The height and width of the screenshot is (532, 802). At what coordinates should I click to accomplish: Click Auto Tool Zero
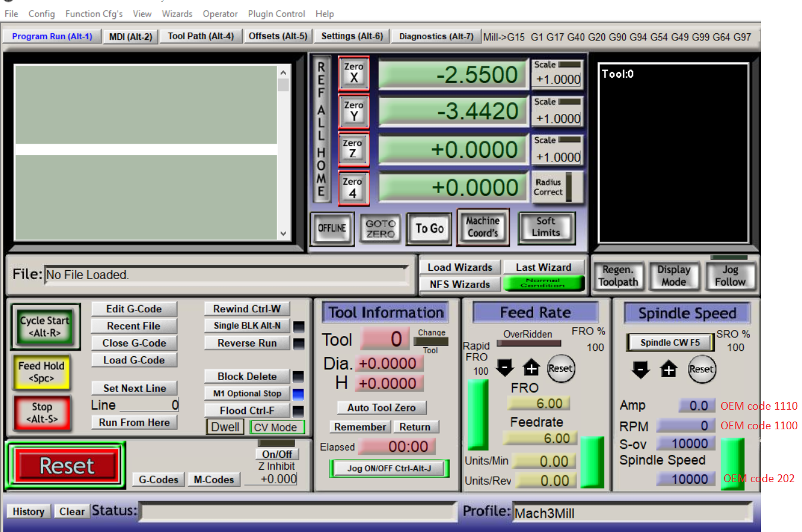coord(382,407)
